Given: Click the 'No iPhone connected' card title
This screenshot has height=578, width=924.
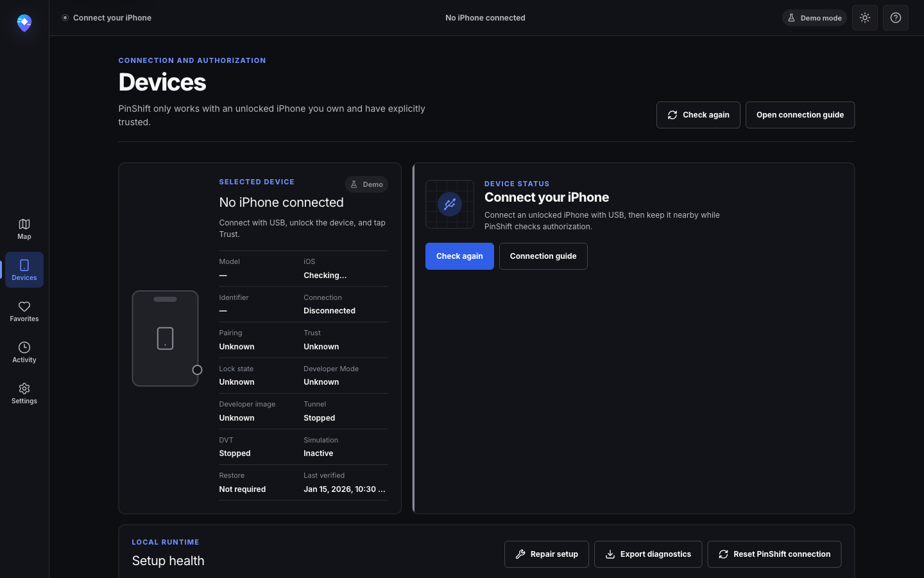Looking at the screenshot, I should pos(282,202).
